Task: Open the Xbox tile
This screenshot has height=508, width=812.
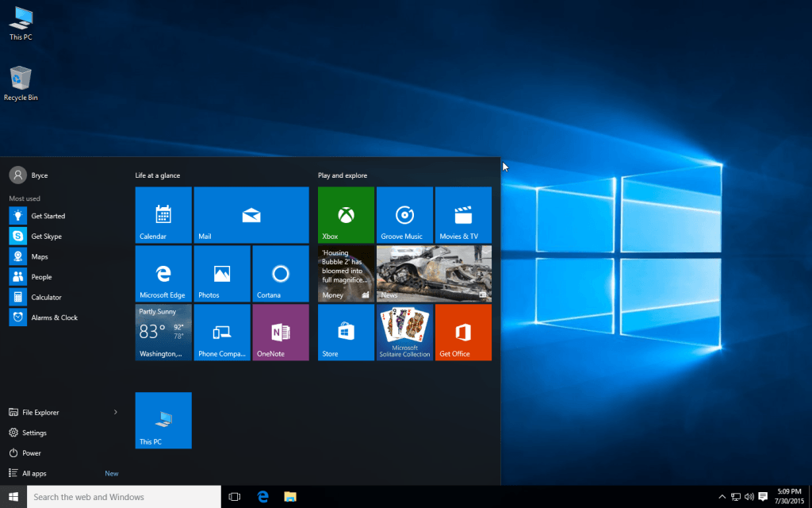Action: (x=346, y=214)
